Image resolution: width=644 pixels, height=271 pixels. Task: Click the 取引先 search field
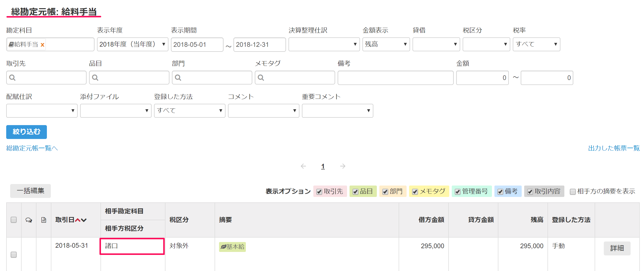pos(46,78)
